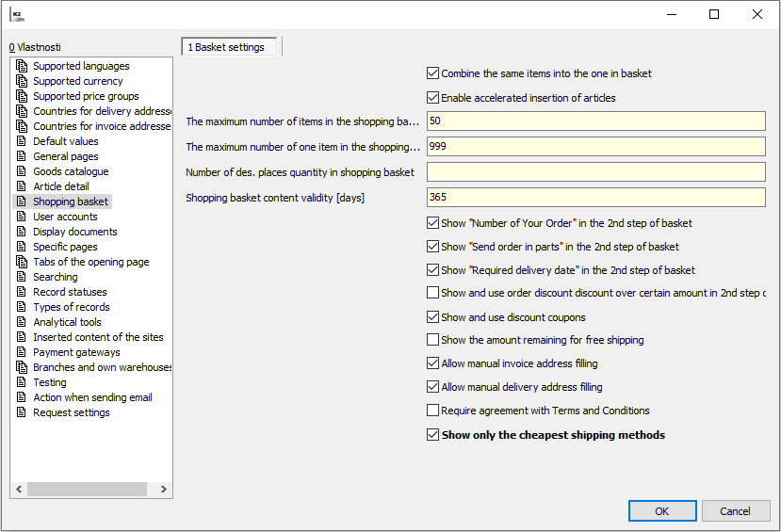Click the document icon beside Analytical tools
781x532 pixels.
(23, 322)
